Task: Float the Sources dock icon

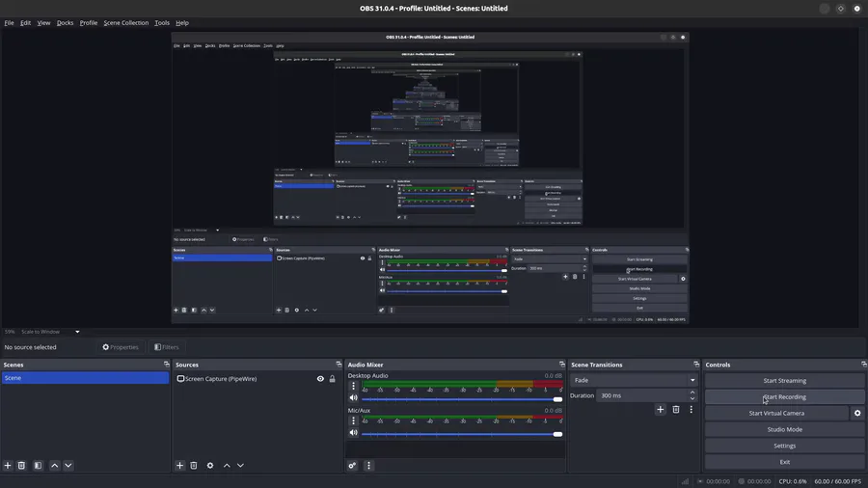Action: point(339,364)
